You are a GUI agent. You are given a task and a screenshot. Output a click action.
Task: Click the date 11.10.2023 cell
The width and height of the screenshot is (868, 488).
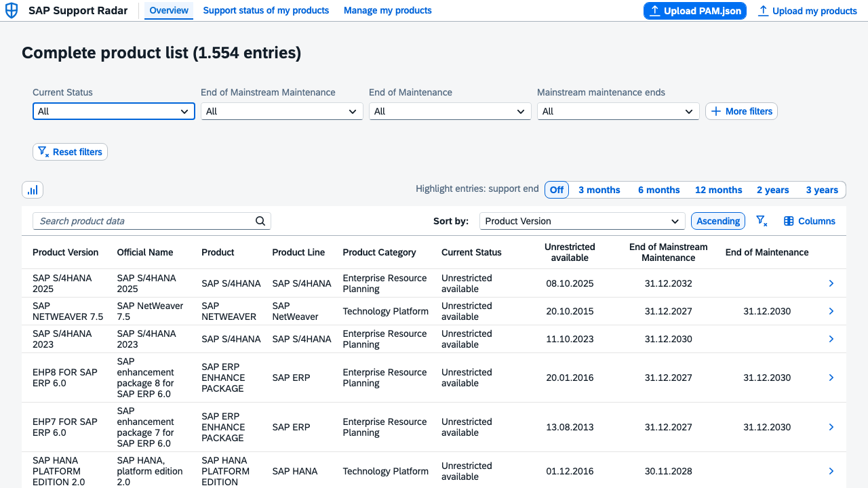pos(570,339)
